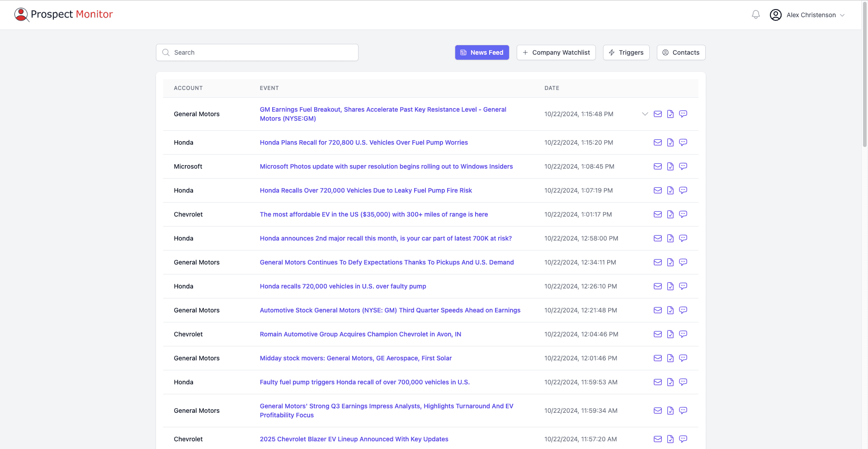Expand the GM Earnings row chevron

point(645,114)
